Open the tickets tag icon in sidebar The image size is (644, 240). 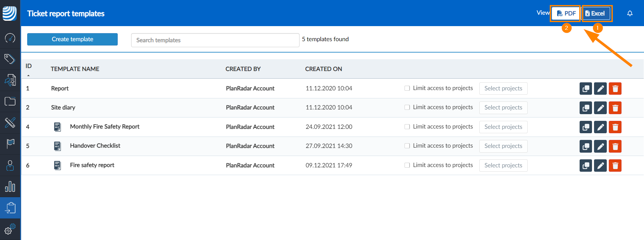point(10,59)
